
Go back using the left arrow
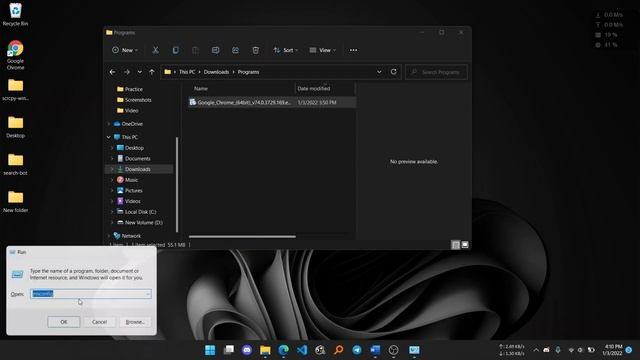tap(112, 72)
